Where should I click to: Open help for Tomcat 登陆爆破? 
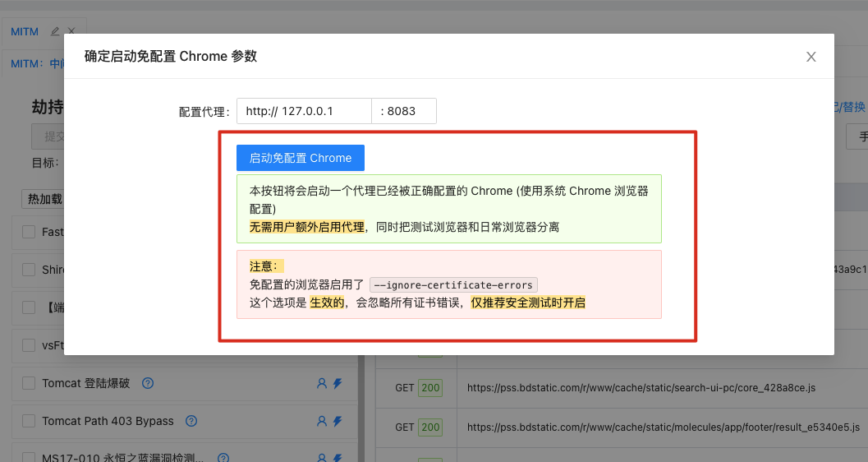(x=148, y=383)
